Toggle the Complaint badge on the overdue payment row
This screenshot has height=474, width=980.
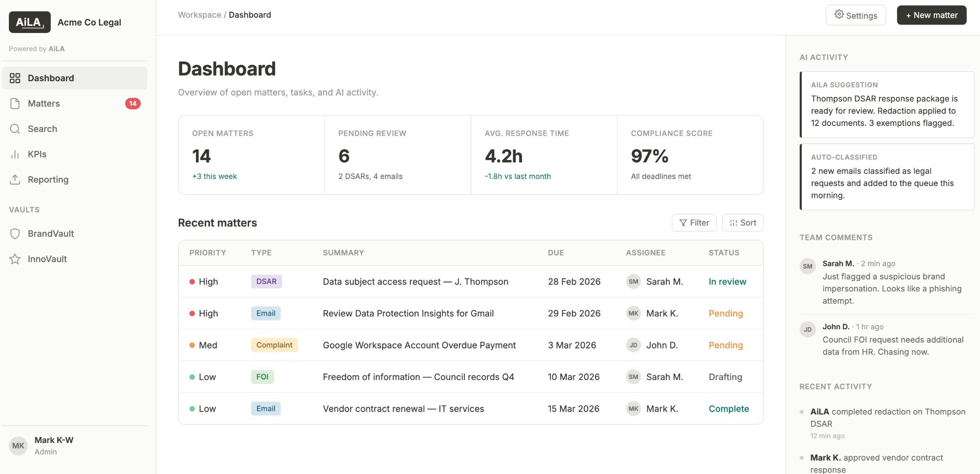click(x=274, y=345)
